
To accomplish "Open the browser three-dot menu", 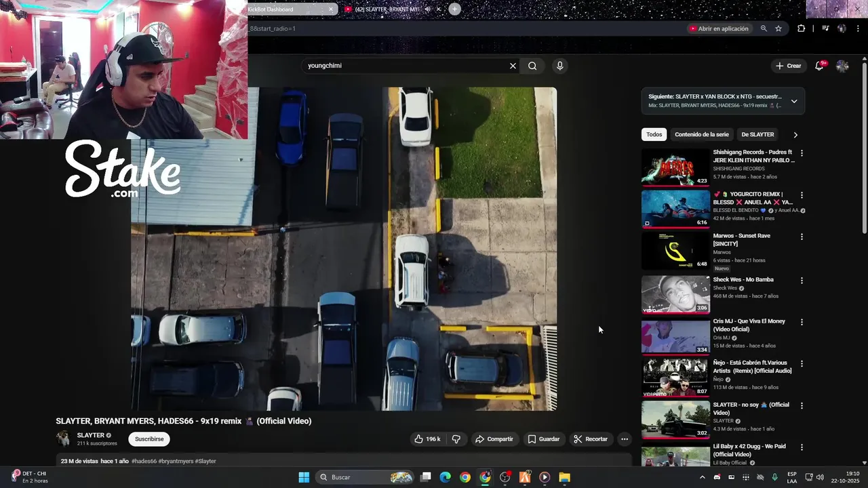I will [858, 28].
